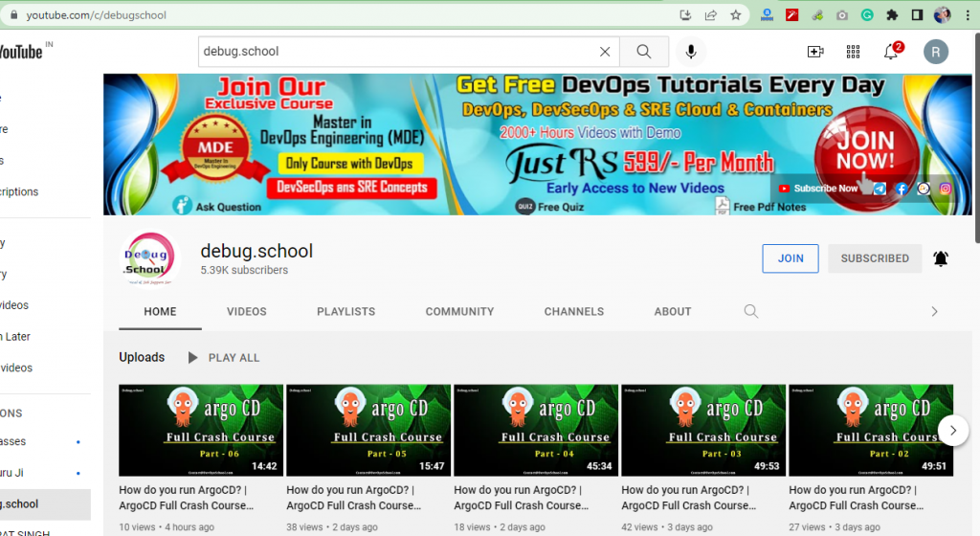The width and height of the screenshot is (980, 536).
Task: Open video title with 10 views
Action: pos(187,498)
